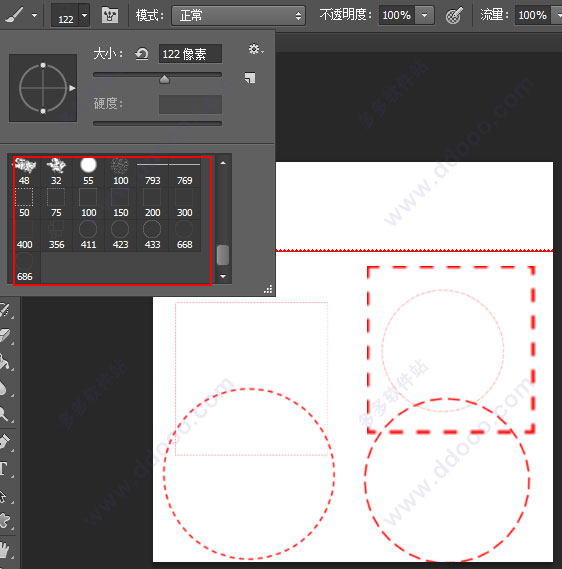Select the Type tool in toolbox
The width and height of the screenshot is (562, 569).
(x=4, y=468)
